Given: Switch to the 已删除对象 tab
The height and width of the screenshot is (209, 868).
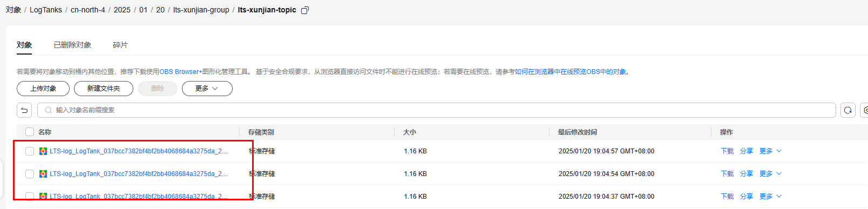Looking at the screenshot, I should (72, 45).
